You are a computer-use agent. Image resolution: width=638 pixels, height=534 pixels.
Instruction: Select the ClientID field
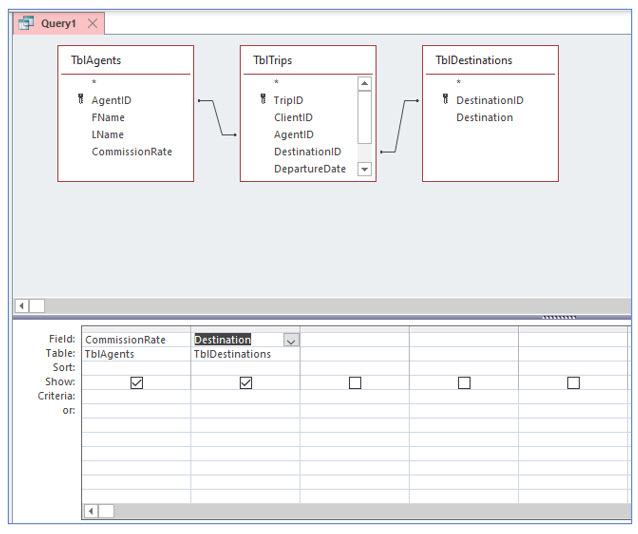(x=293, y=118)
